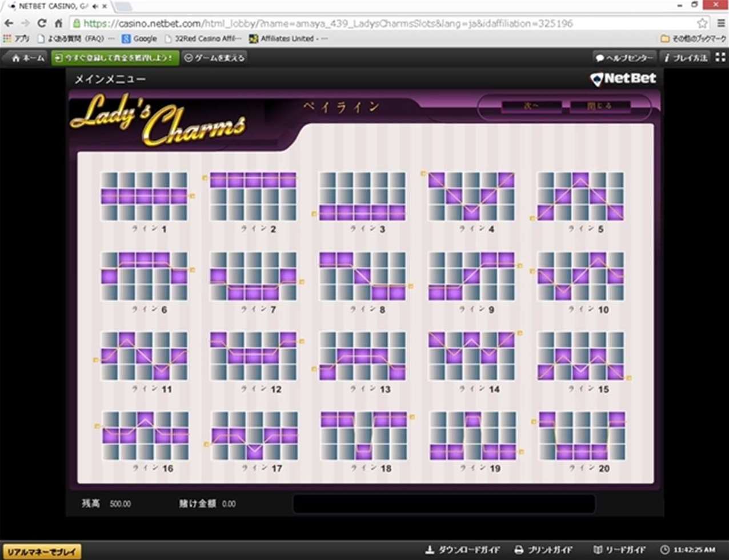The height and width of the screenshot is (560, 729).
Task: Click the ホーム home button
Action: [29, 58]
